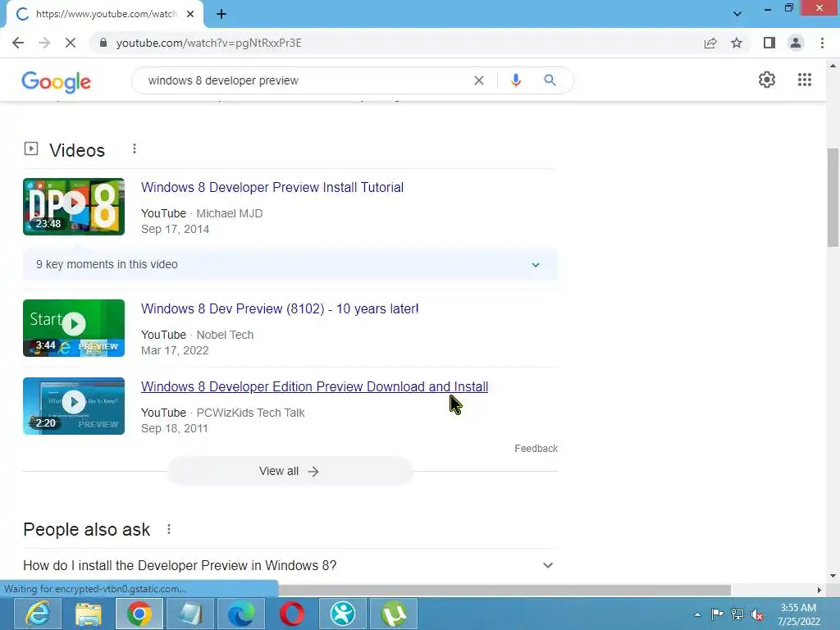This screenshot has width=840, height=630.
Task: Share this page via address bar icon
Action: point(710,43)
